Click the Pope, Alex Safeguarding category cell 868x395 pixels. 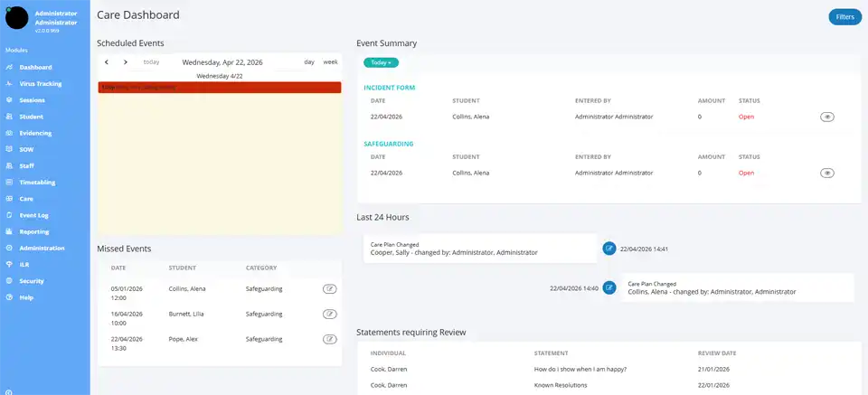(264, 339)
